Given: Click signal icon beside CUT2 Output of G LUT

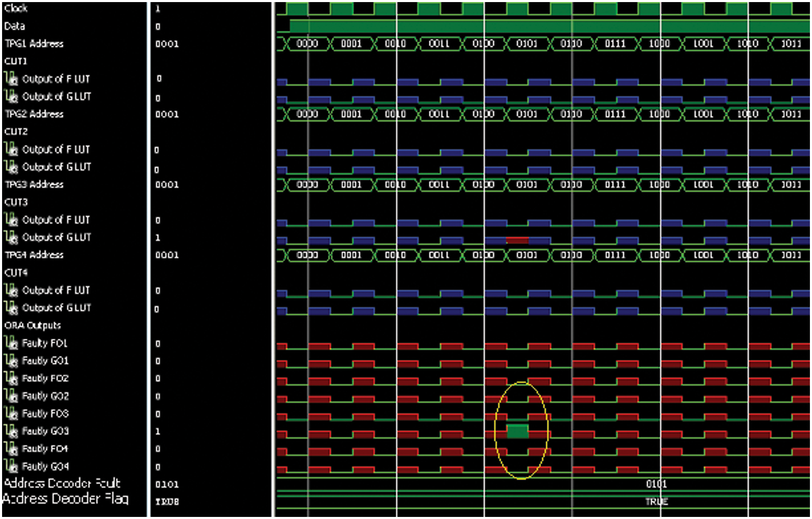Looking at the screenshot, I should pyautogui.click(x=11, y=167).
